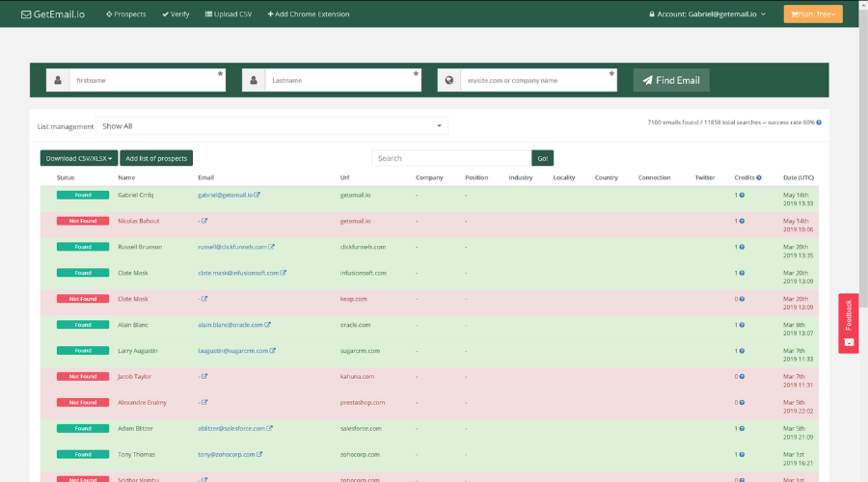Open the Verify menu item

coord(176,14)
